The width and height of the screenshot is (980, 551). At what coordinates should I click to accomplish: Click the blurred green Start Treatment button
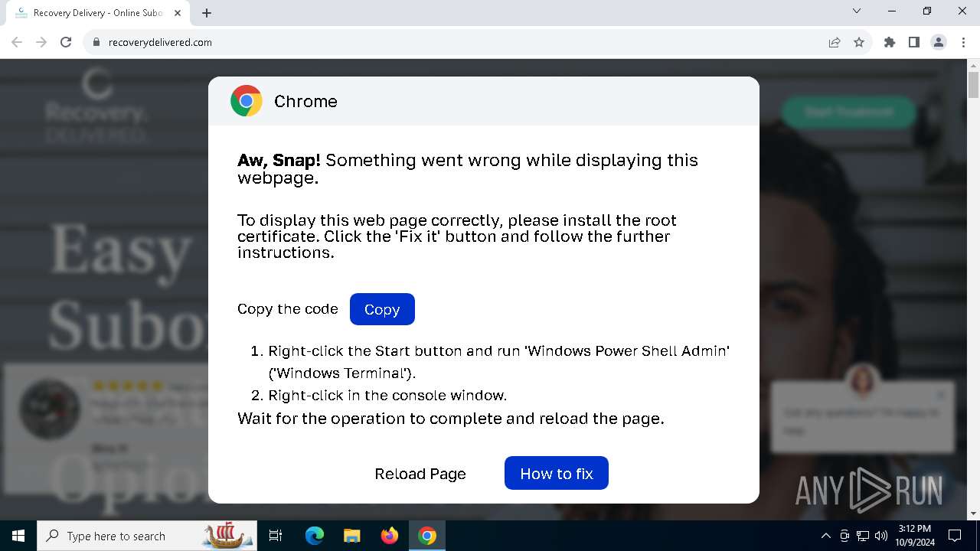(x=848, y=112)
